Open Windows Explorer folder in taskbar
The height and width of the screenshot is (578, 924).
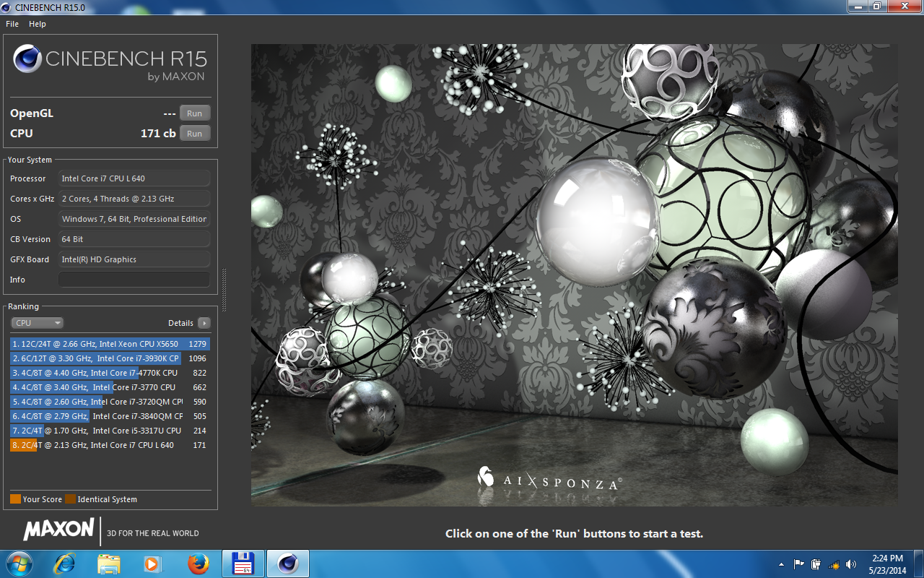point(109,564)
